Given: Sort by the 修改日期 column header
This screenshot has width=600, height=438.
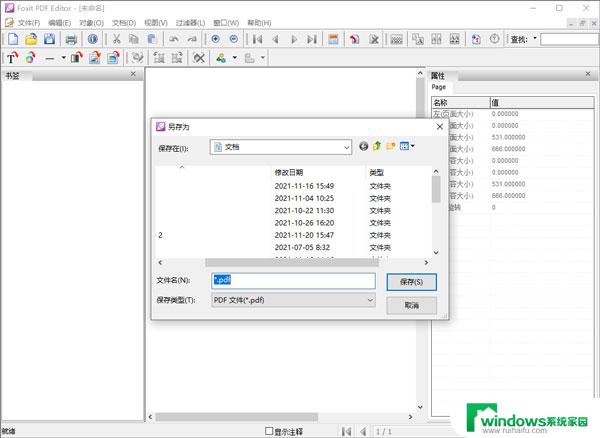Looking at the screenshot, I should [x=289, y=173].
